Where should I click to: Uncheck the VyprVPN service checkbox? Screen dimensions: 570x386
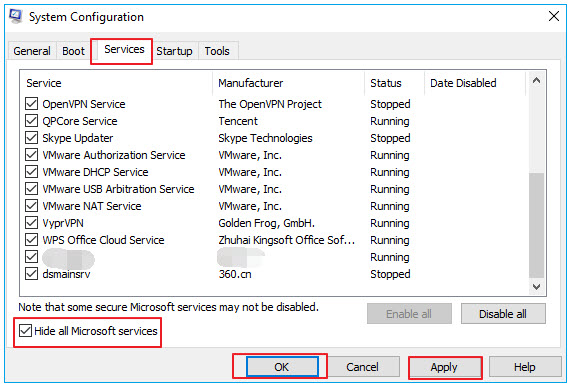(32, 223)
